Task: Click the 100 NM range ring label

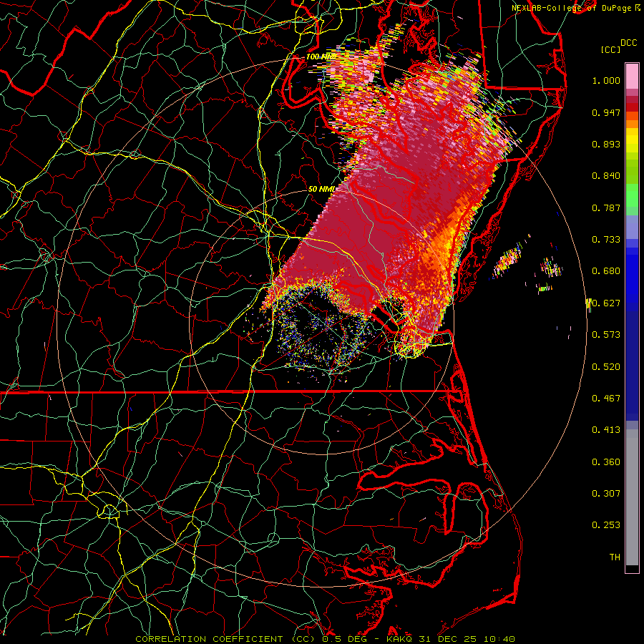Action: click(x=321, y=57)
